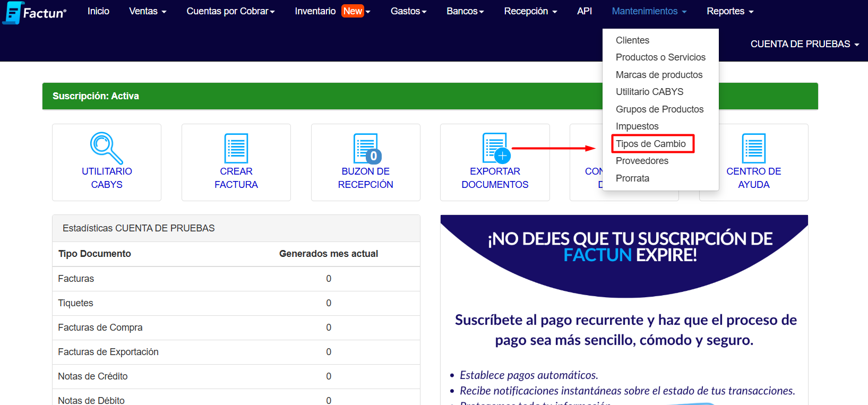Open the CUENTA DE PRUEBAS account dropdown

tap(805, 44)
